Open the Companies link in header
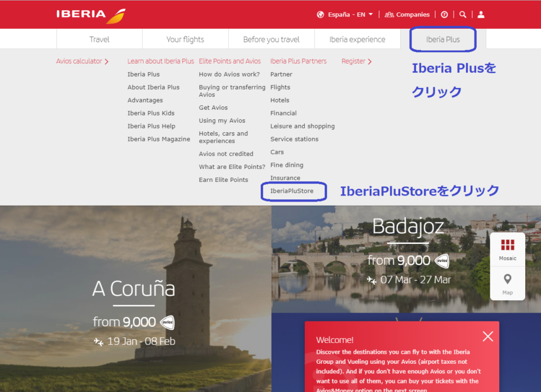Screen dimensions: 541x392 point(407,15)
